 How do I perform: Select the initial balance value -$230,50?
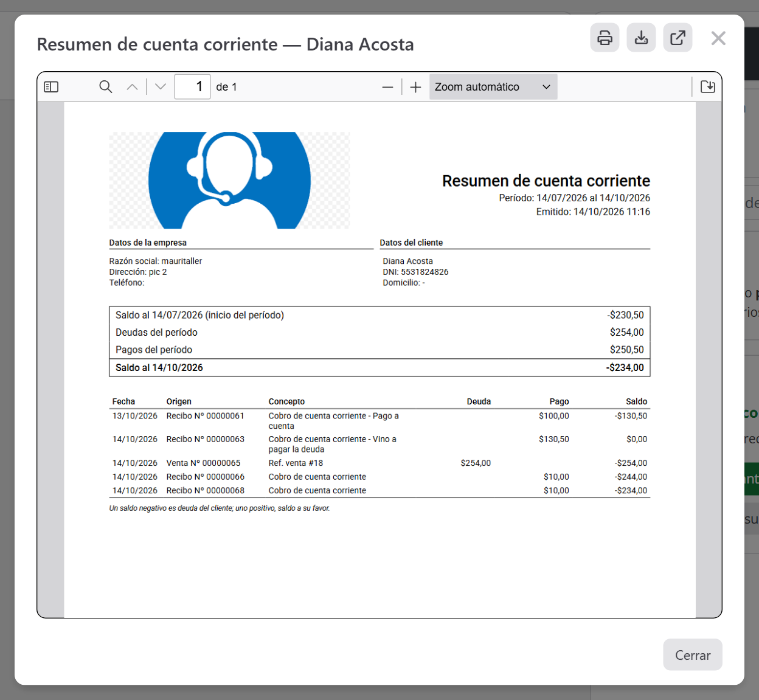[625, 315]
